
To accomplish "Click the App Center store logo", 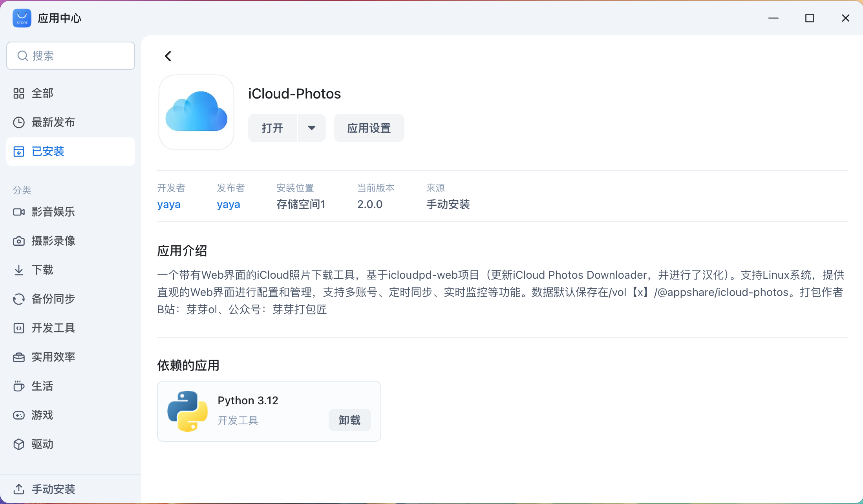I will pos(22,18).
